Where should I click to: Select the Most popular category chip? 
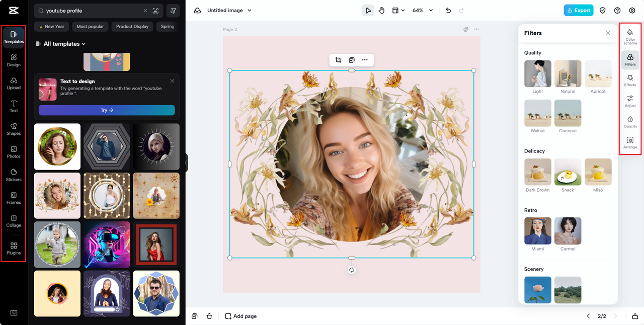click(x=90, y=26)
